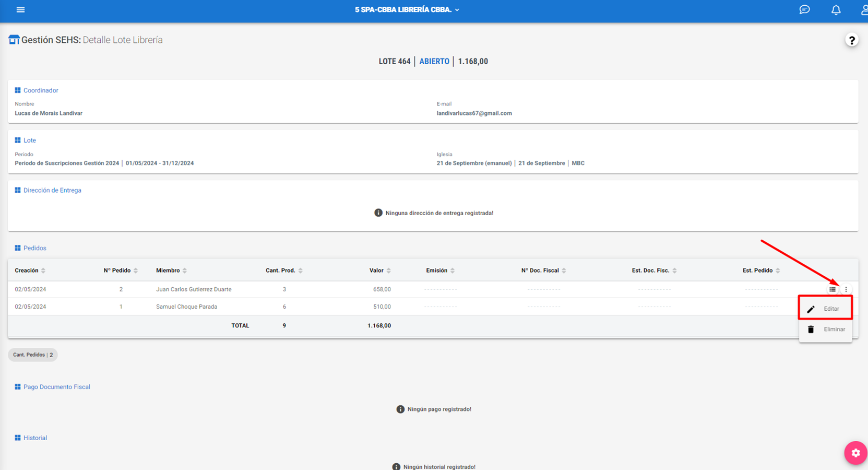868x470 pixels.
Task: Click the LOTE 464 heading text
Action: 395,62
